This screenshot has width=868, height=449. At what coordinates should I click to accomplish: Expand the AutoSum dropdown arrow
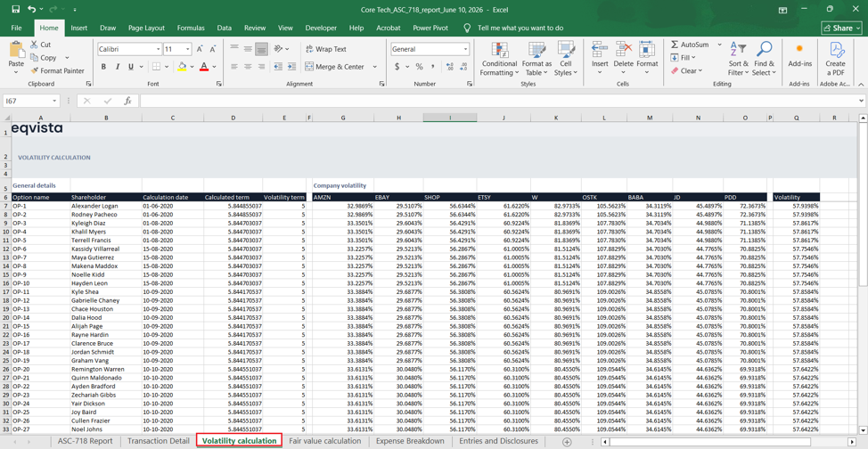click(x=719, y=45)
